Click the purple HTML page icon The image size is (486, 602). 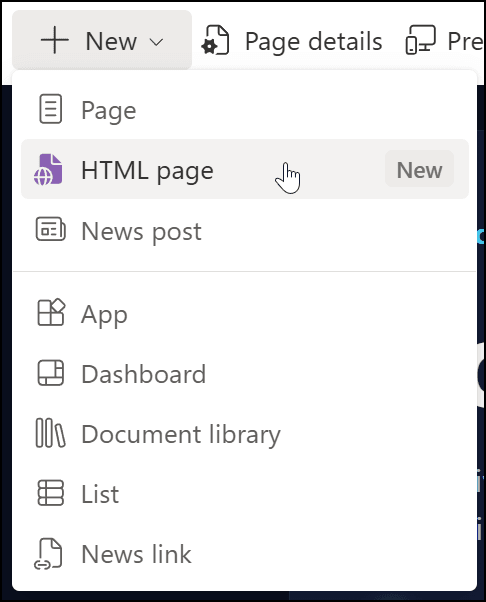pos(48,169)
